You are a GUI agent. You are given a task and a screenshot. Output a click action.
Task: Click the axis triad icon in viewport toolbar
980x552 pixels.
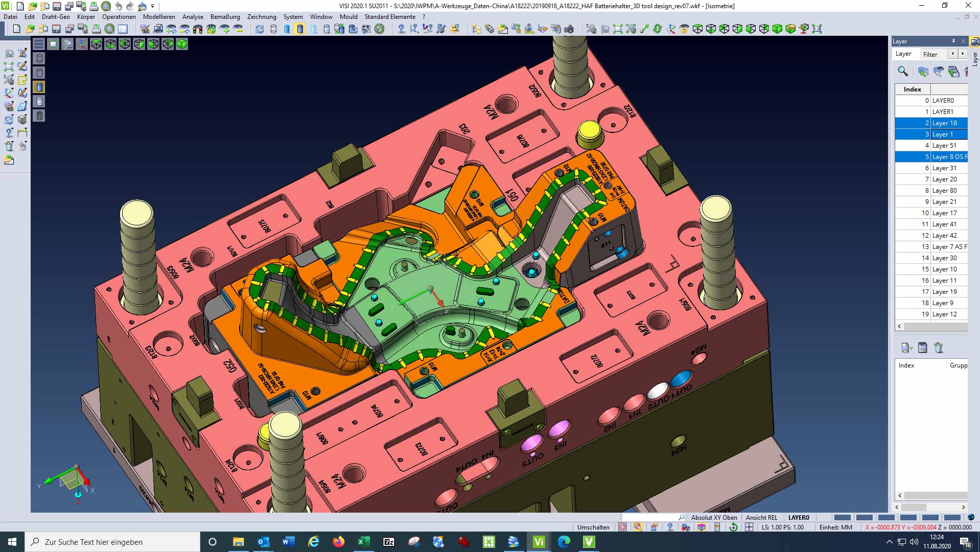(x=82, y=44)
